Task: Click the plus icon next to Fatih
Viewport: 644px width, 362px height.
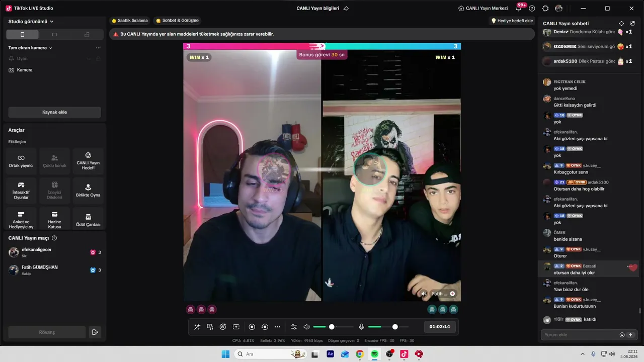Action: click(452, 294)
